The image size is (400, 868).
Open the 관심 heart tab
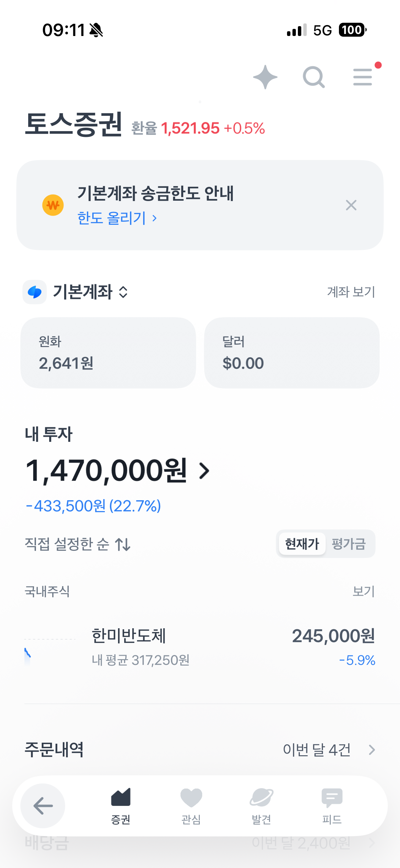pos(191,806)
